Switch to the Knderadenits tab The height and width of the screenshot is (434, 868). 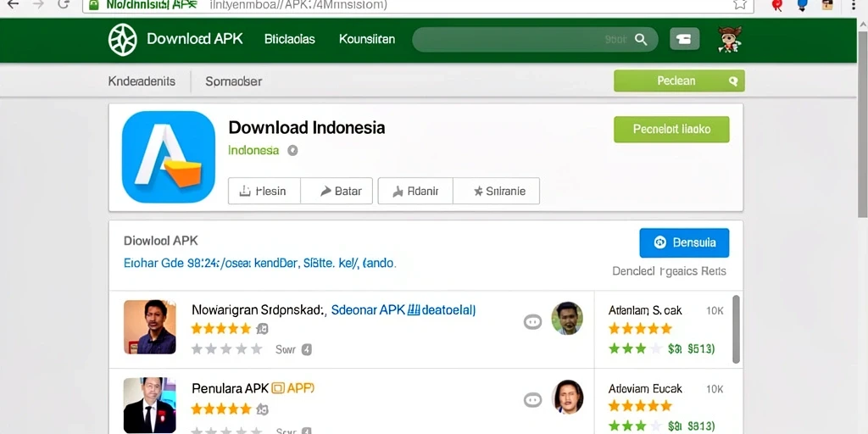(142, 81)
